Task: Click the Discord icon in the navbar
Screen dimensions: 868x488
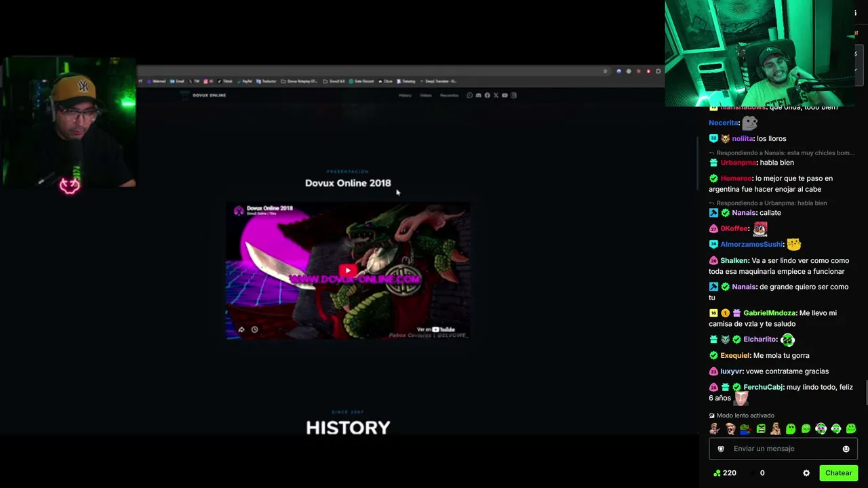Action: tap(478, 96)
